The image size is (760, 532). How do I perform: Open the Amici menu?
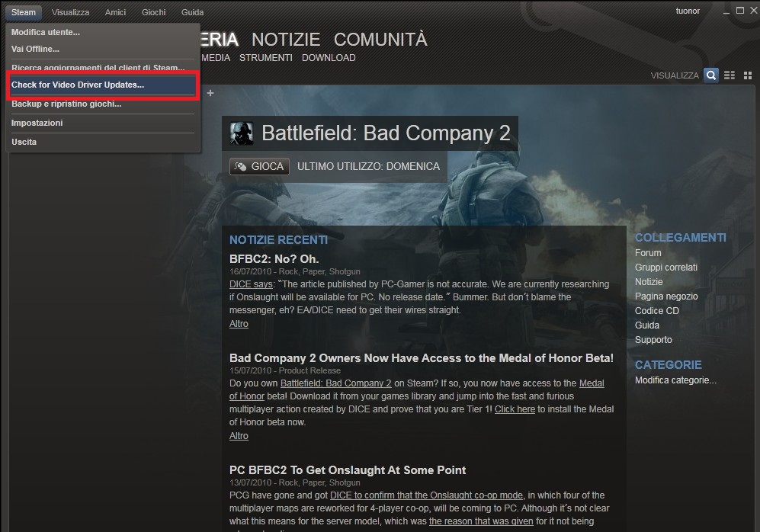point(115,12)
